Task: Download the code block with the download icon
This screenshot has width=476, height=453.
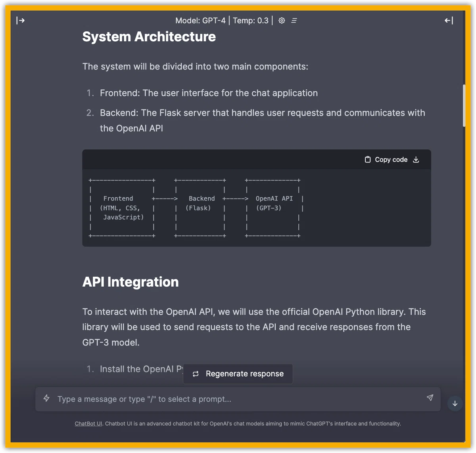Action: [416, 160]
